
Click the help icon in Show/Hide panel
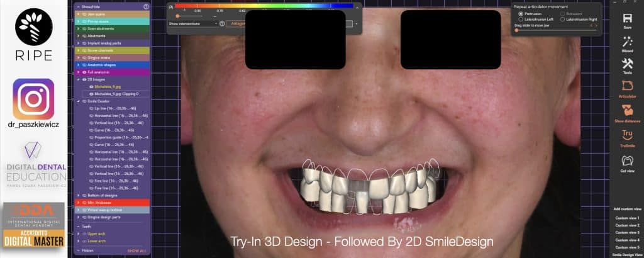[x=146, y=6]
